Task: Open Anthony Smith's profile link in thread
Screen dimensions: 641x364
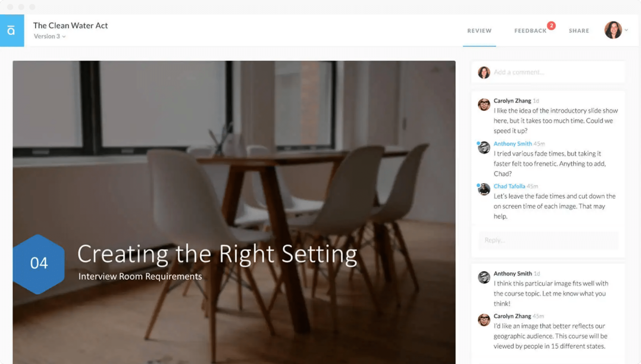Action: [513, 144]
